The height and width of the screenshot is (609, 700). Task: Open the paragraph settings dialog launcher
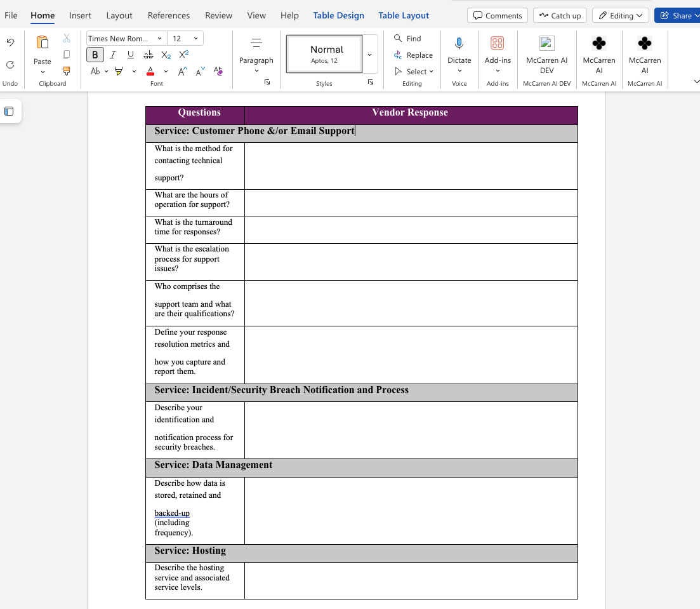[x=267, y=82]
